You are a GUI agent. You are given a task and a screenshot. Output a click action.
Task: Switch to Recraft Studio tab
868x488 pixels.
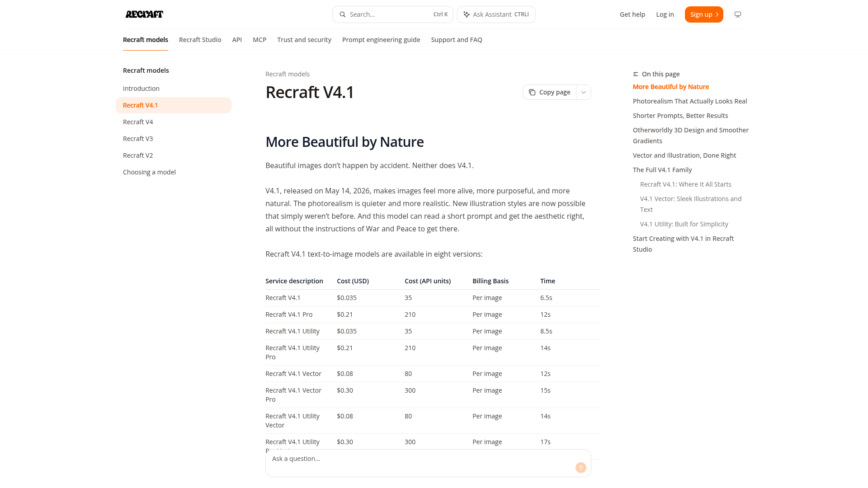pyautogui.click(x=200, y=40)
